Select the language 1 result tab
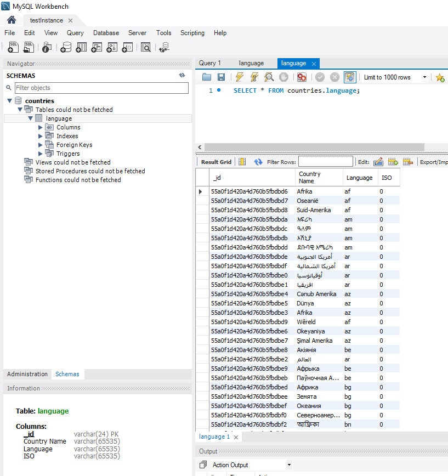 click(x=214, y=437)
